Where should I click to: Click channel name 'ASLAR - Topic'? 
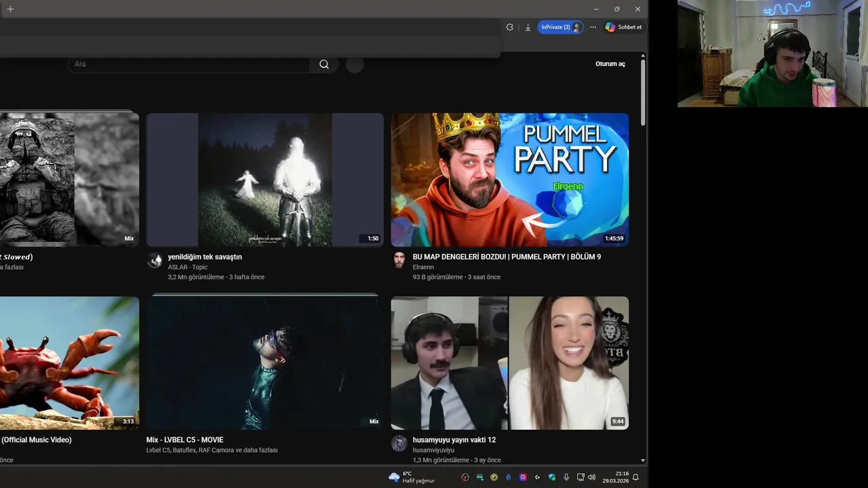[188, 267]
